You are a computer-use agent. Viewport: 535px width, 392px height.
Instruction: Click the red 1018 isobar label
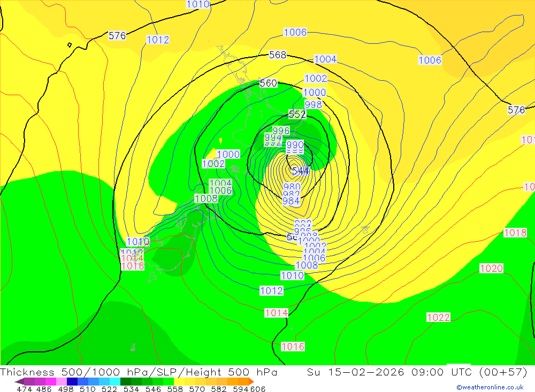(x=515, y=233)
